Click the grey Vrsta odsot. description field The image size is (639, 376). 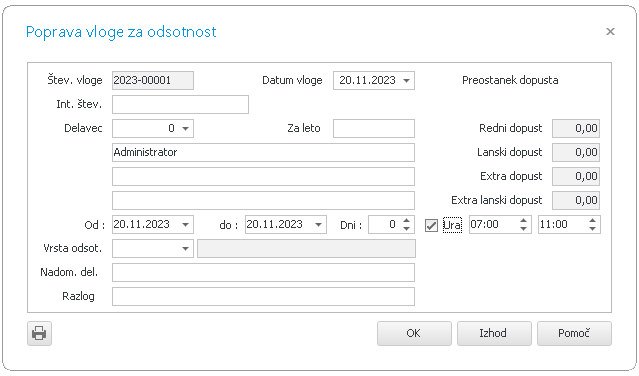[306, 248]
